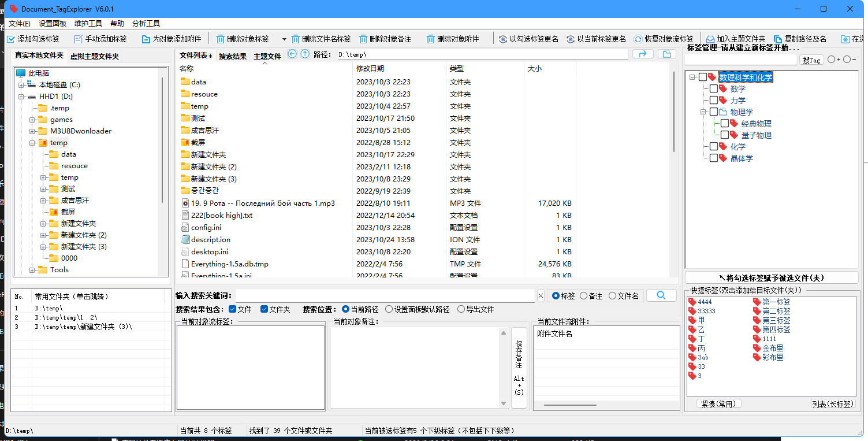Click the 以勾选标签更名 toolbar icon
Viewport: 868px width, 441px height.
tap(503, 39)
